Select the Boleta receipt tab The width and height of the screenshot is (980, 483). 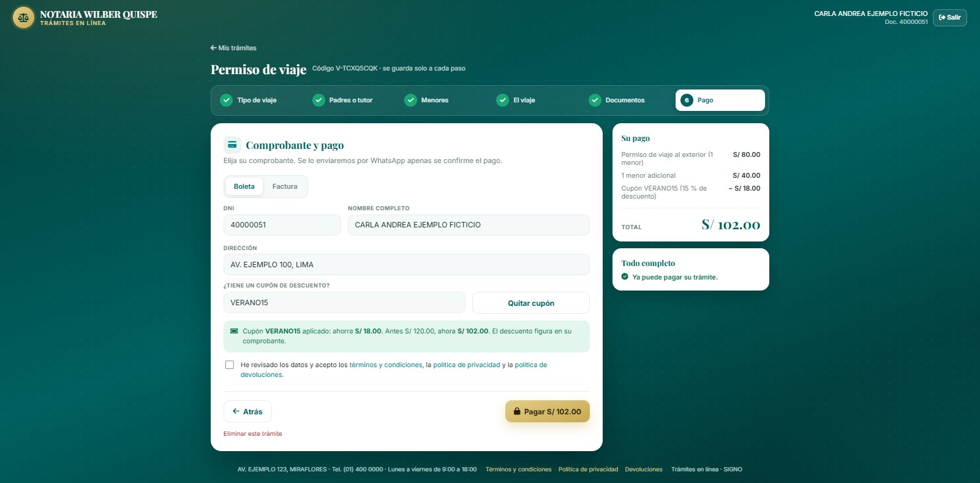(x=244, y=186)
